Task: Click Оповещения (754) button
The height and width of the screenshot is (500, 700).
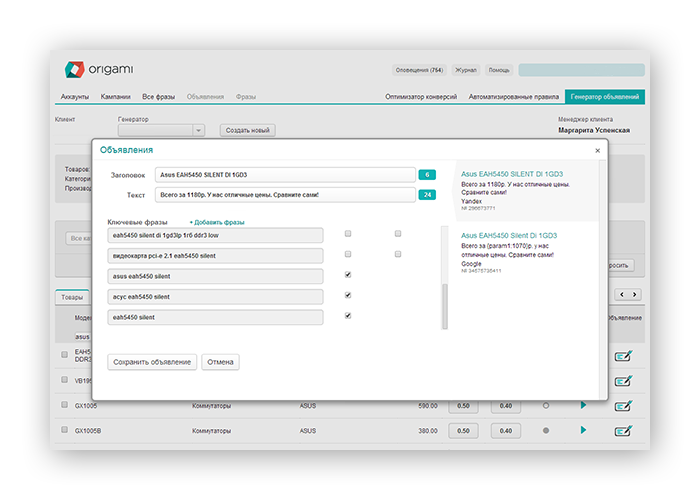Action: coord(419,70)
